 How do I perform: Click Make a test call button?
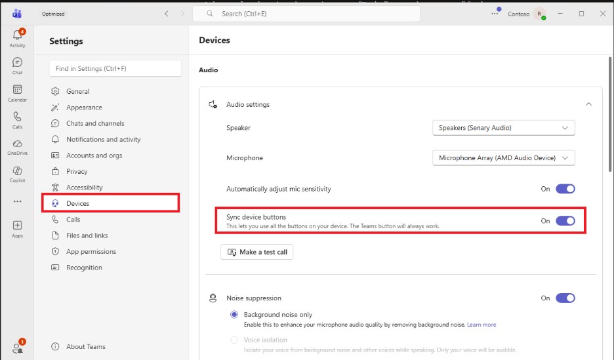click(257, 252)
